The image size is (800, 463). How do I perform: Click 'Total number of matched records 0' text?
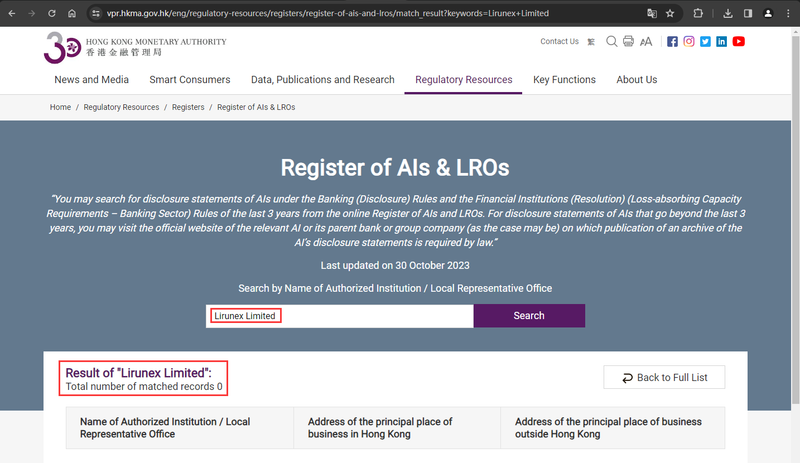pyautogui.click(x=144, y=386)
